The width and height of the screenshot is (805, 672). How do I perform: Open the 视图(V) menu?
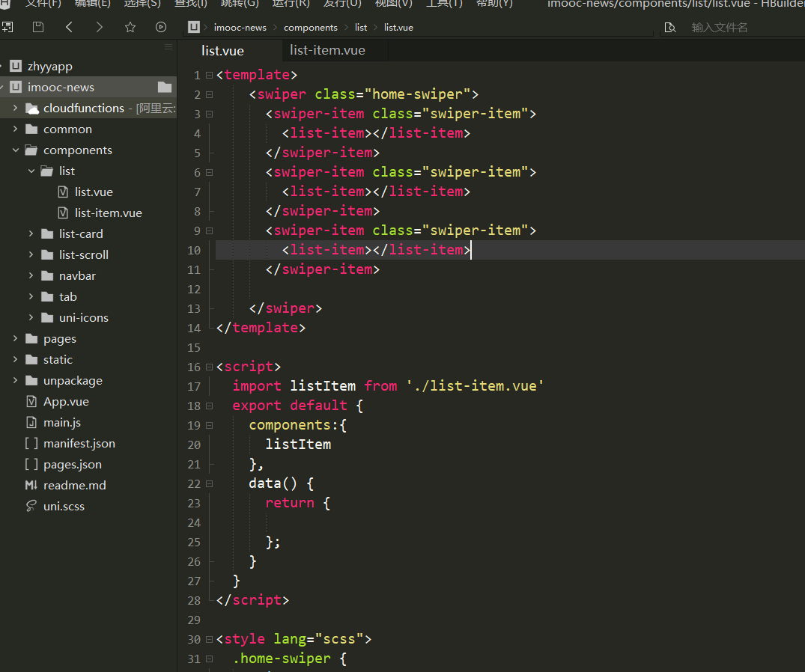[x=394, y=4]
